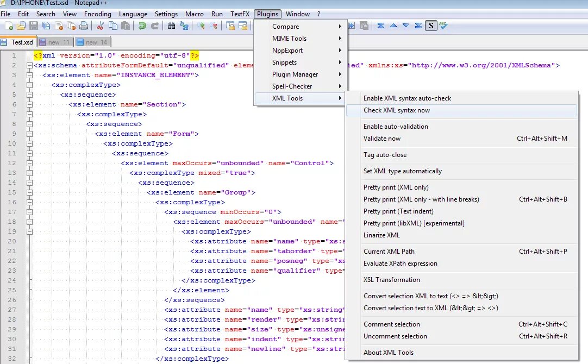This screenshot has width=588, height=364.
Task: Click the Compare last-difference icon
Action: click(418, 26)
